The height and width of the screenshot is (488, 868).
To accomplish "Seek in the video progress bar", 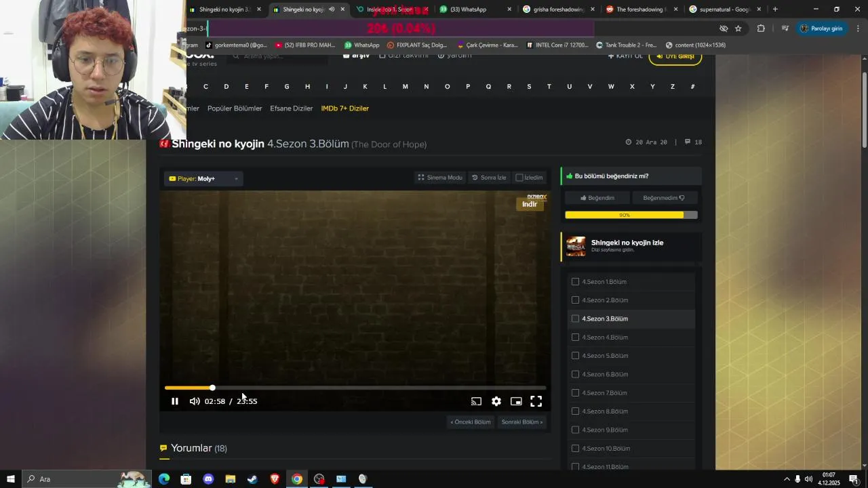I will [355, 388].
